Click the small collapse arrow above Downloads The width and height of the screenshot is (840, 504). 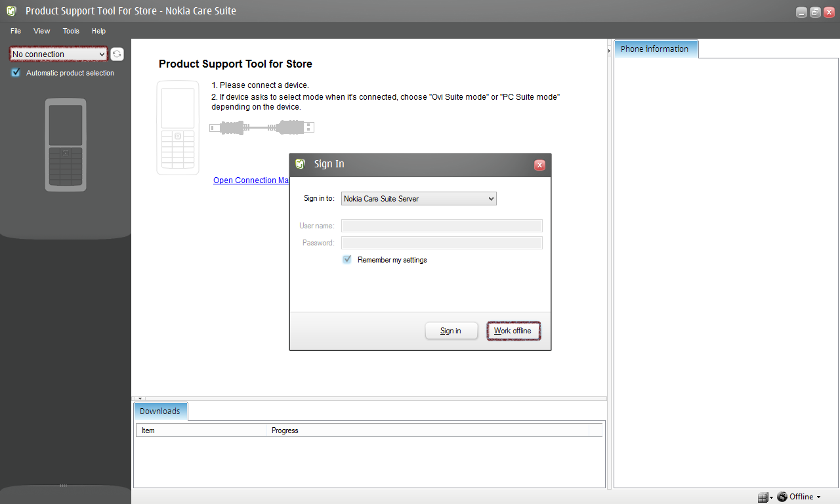click(140, 398)
